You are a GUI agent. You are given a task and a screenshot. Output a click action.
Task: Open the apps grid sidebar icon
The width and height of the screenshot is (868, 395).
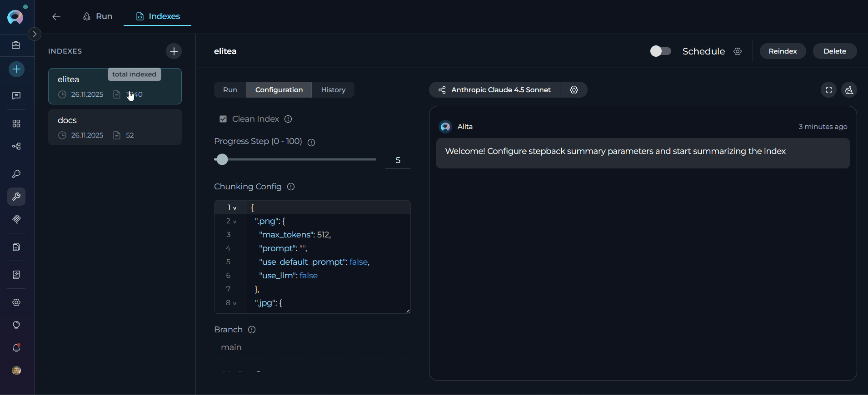pyautogui.click(x=16, y=123)
